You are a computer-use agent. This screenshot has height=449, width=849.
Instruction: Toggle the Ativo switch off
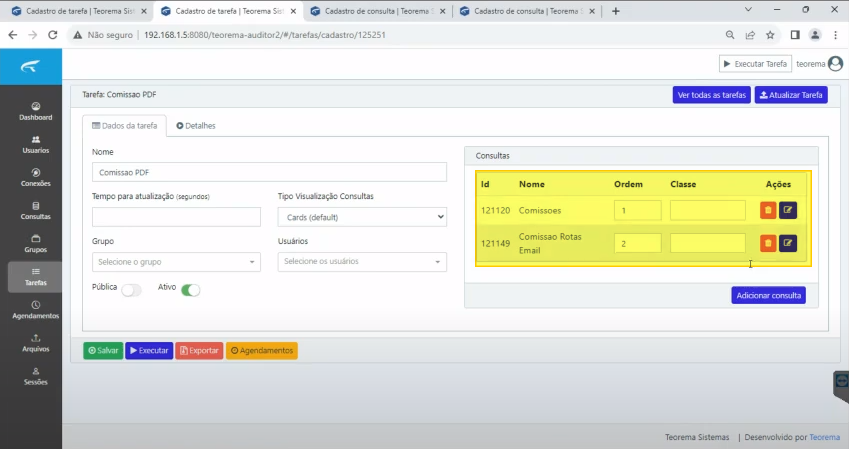click(x=190, y=290)
